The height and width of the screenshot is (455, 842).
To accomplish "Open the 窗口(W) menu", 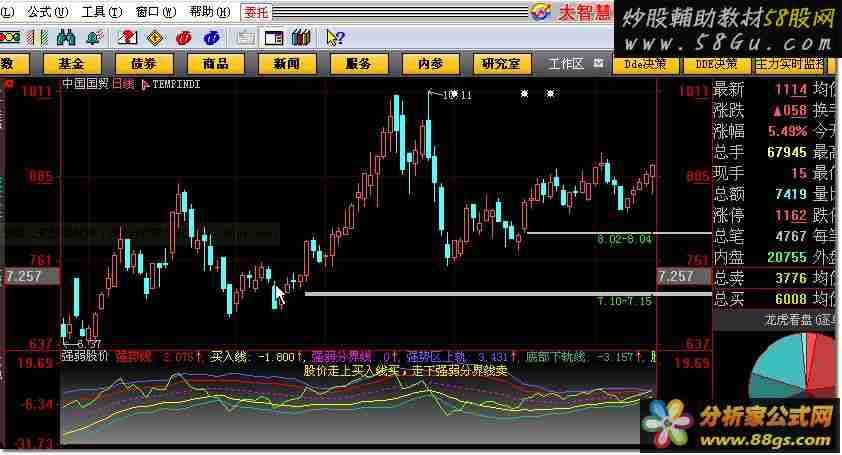I will [156, 11].
